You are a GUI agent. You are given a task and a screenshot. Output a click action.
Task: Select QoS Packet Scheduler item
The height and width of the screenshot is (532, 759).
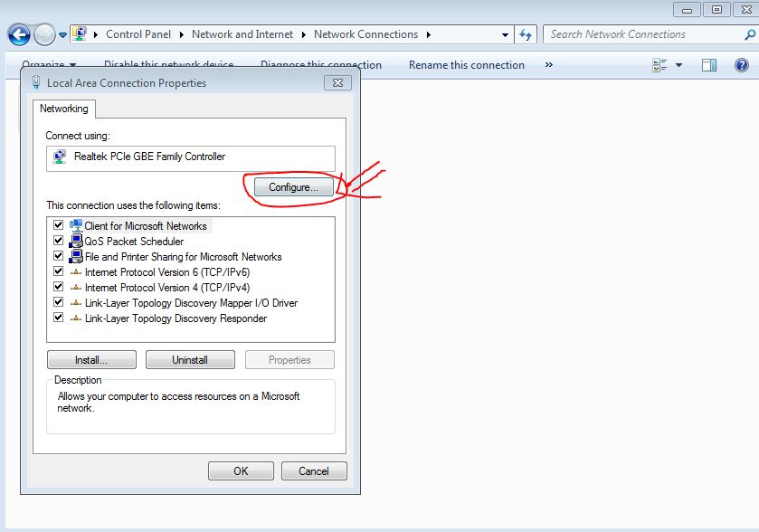pos(134,242)
